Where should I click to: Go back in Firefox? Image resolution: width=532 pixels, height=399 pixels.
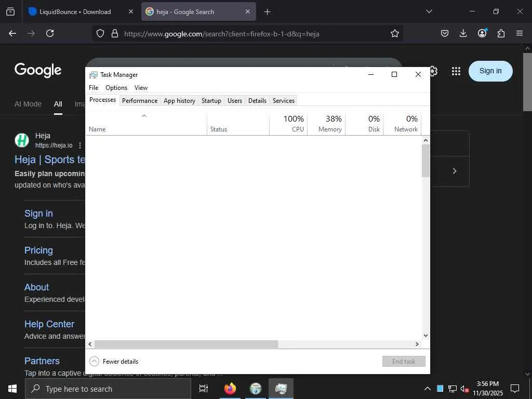tap(12, 33)
